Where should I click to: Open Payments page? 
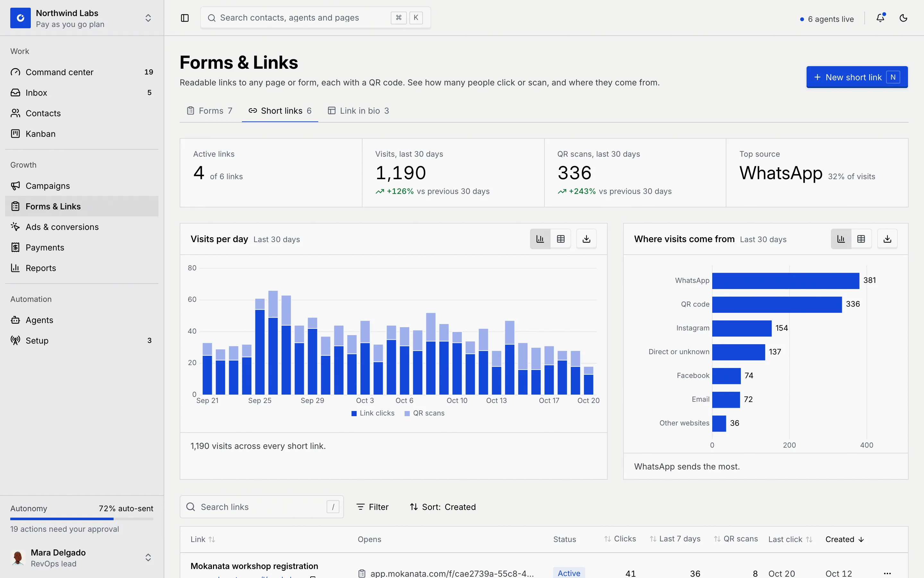[82, 248]
